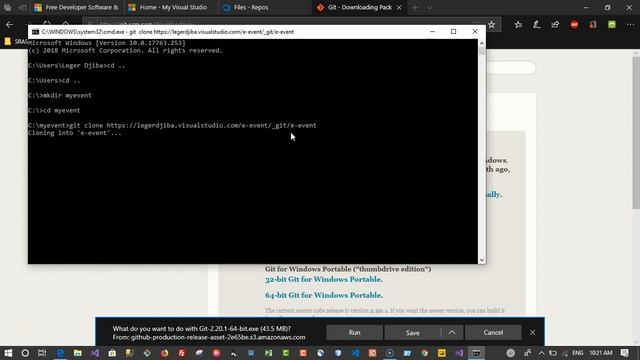Switch to Free Developer Software tab
Image resolution: width=640 pixels, height=360 pixels.
pyautogui.click(x=76, y=7)
